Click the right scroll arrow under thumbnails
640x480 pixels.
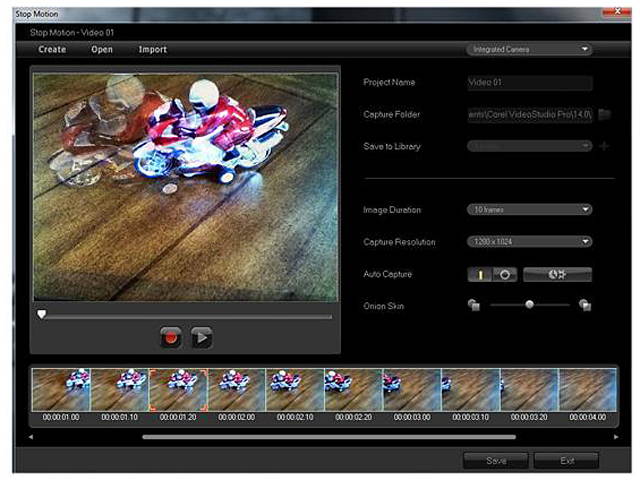pyautogui.click(x=616, y=437)
